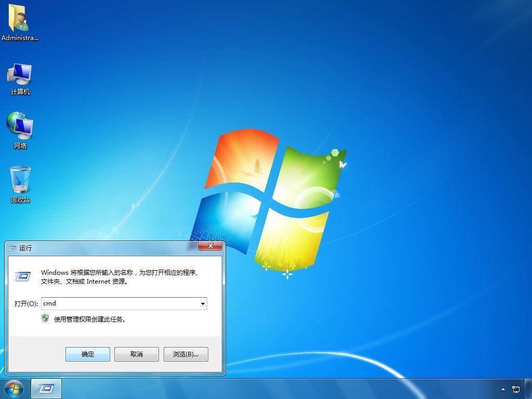This screenshot has width=532, height=399.
Task: Click the 运行 dialog title text
Action: pyautogui.click(x=25, y=248)
